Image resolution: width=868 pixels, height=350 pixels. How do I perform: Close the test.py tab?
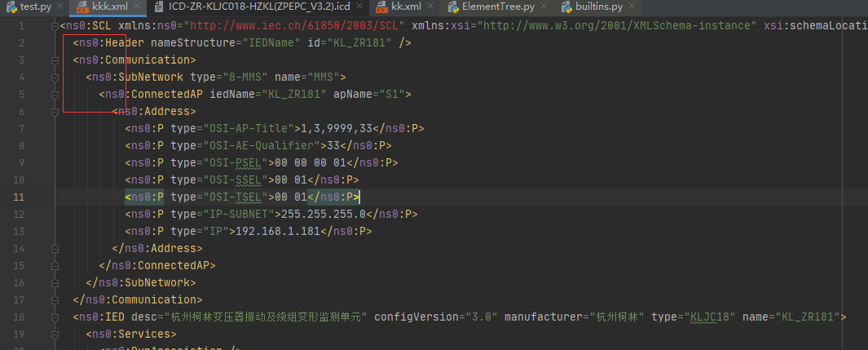[x=59, y=7]
